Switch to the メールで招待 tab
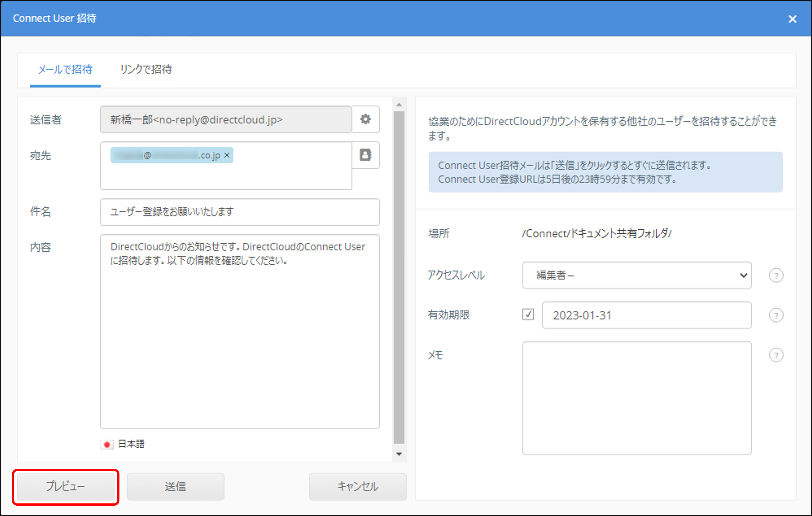Viewport: 812px width, 516px height. (x=65, y=70)
